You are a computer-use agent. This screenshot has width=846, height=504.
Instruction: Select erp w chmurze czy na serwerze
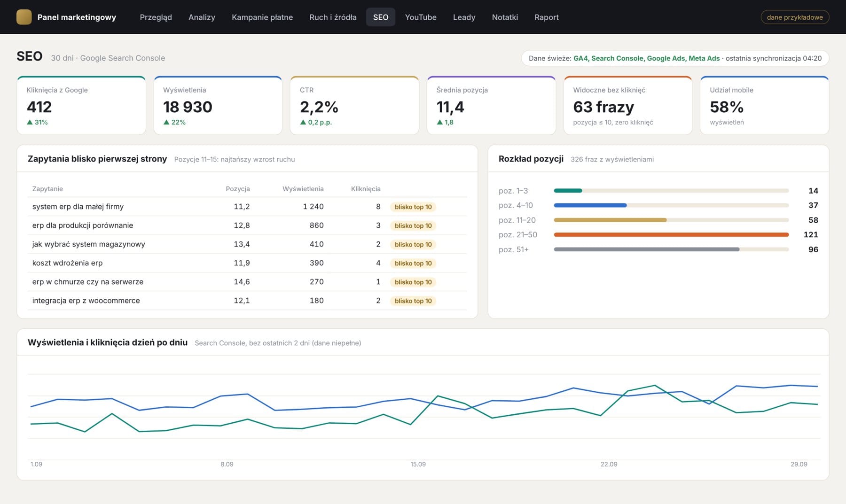88,282
